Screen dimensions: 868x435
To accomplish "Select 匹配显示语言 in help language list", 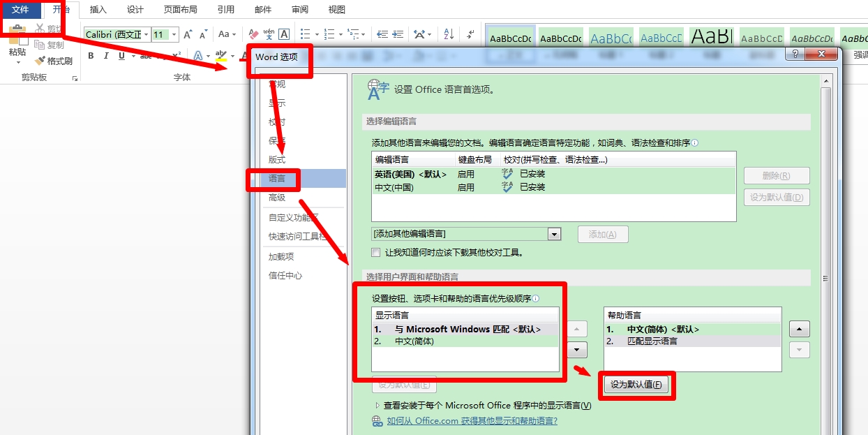I will click(x=692, y=341).
